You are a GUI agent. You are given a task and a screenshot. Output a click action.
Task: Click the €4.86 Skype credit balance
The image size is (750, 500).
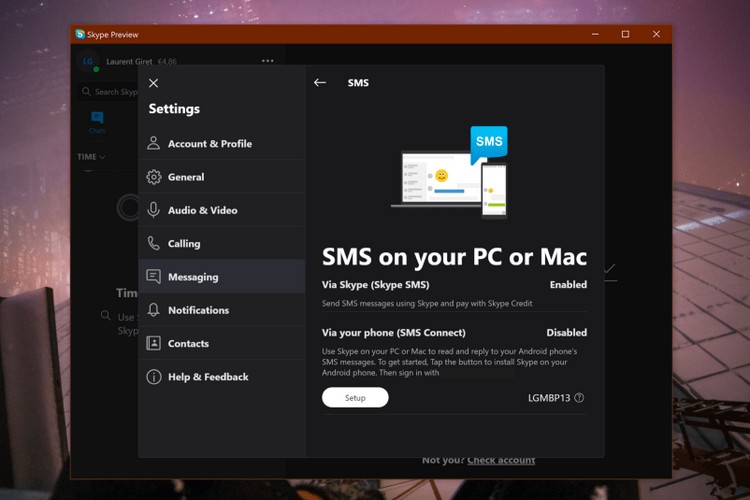click(x=167, y=61)
